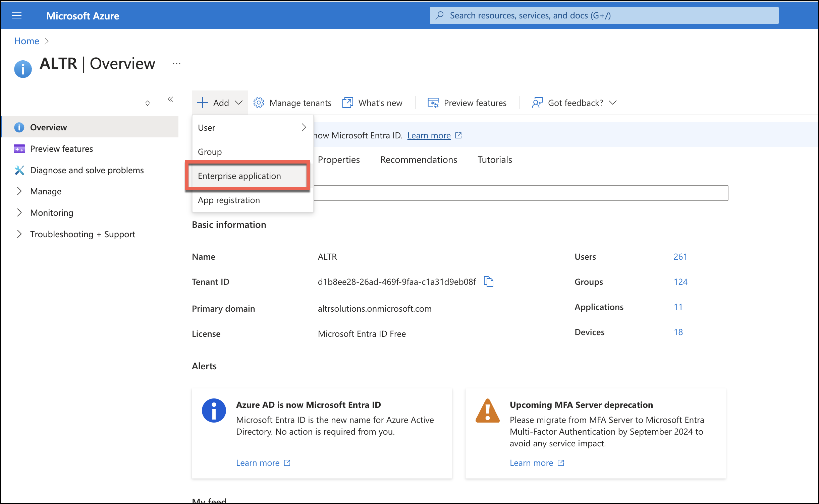Focus the top search resources field

(604, 15)
